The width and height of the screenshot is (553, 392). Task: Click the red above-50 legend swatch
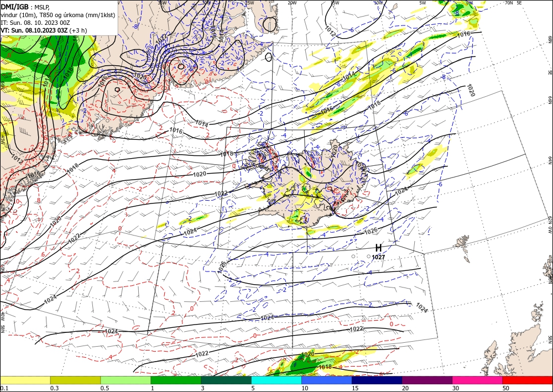coord(528,380)
